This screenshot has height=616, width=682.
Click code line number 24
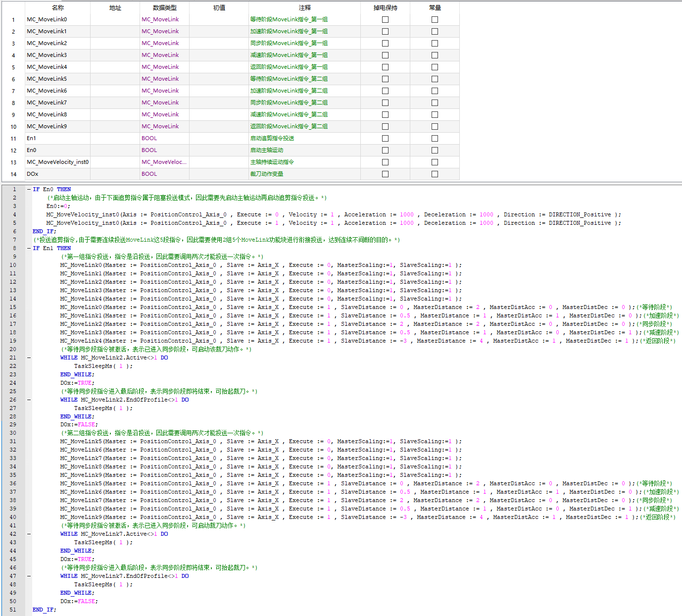(13, 383)
